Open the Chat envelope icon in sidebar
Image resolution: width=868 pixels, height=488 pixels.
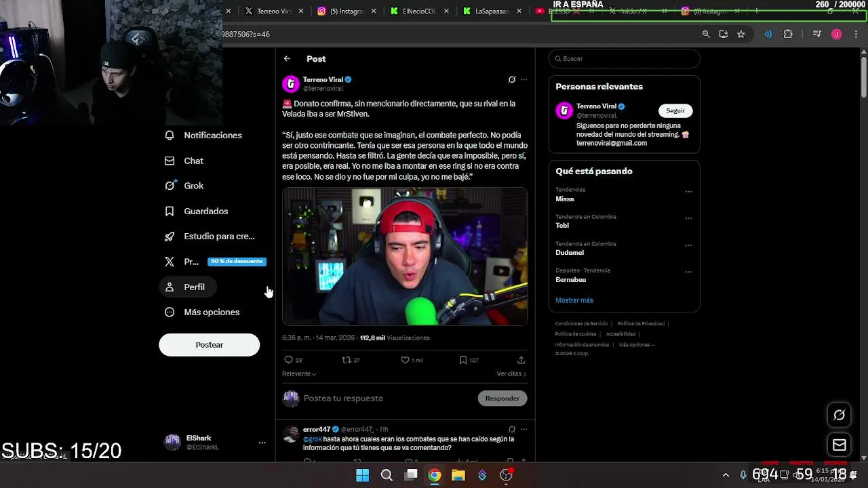tap(170, 161)
